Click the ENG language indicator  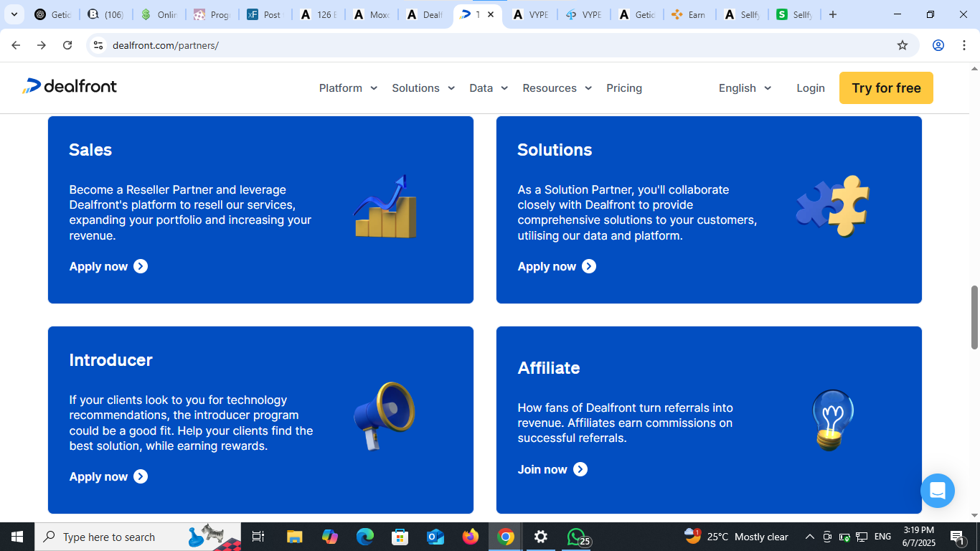[882, 537]
